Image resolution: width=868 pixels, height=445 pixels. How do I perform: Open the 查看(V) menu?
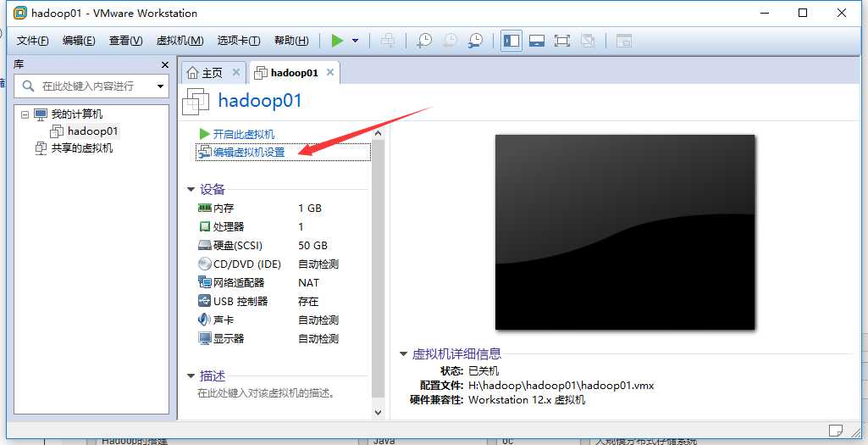125,41
